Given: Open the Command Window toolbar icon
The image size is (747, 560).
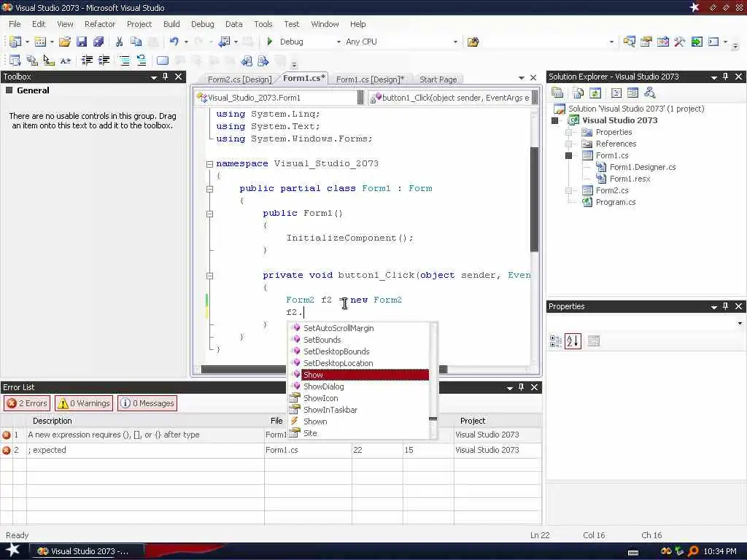Looking at the screenshot, I should pyautogui.click(x=713, y=42).
